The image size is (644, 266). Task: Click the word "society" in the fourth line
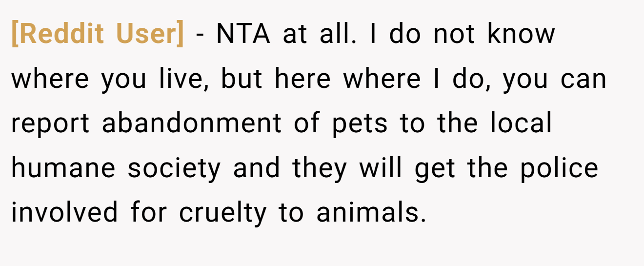174,168
